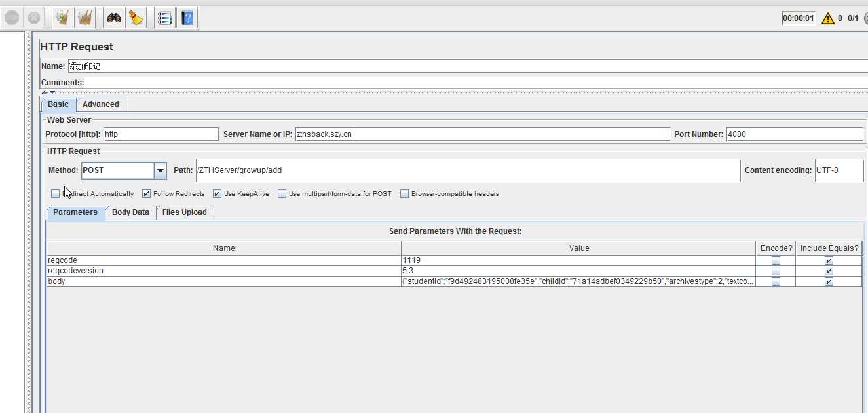Check Encode for the body parameter

point(776,282)
